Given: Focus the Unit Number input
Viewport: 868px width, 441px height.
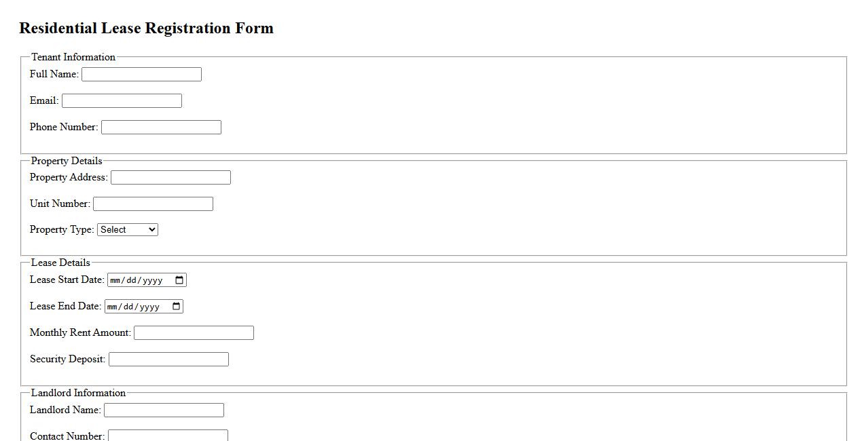Looking at the screenshot, I should (x=153, y=204).
